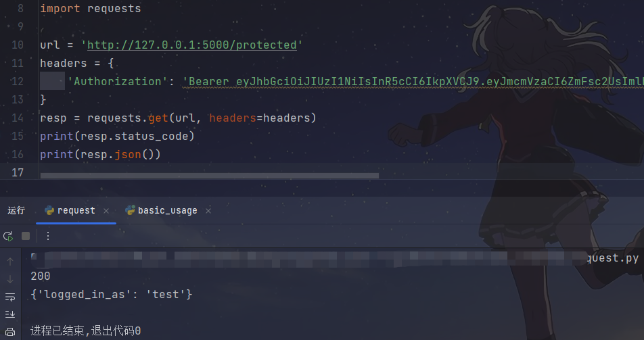Open the 127.0.0.1:5000/protected URL link
The width and height of the screenshot is (644, 340).
coord(192,45)
